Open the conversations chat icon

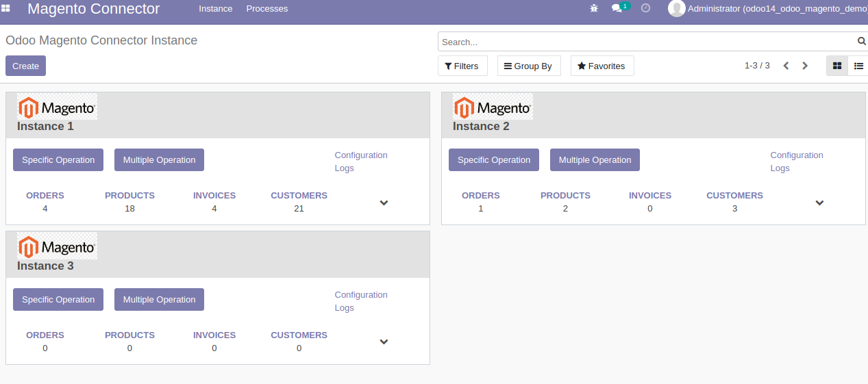617,8
